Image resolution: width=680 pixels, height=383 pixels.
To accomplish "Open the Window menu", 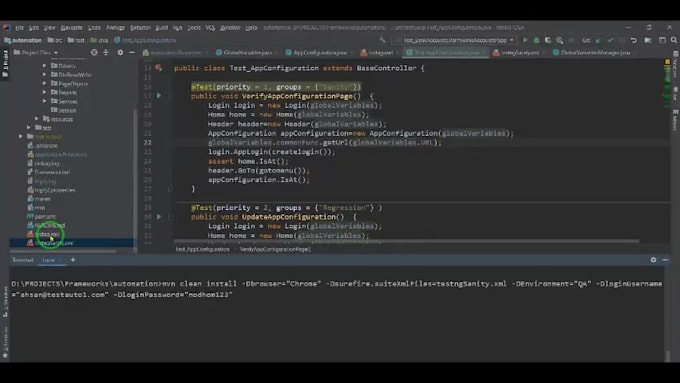I will pyautogui.click(x=230, y=27).
